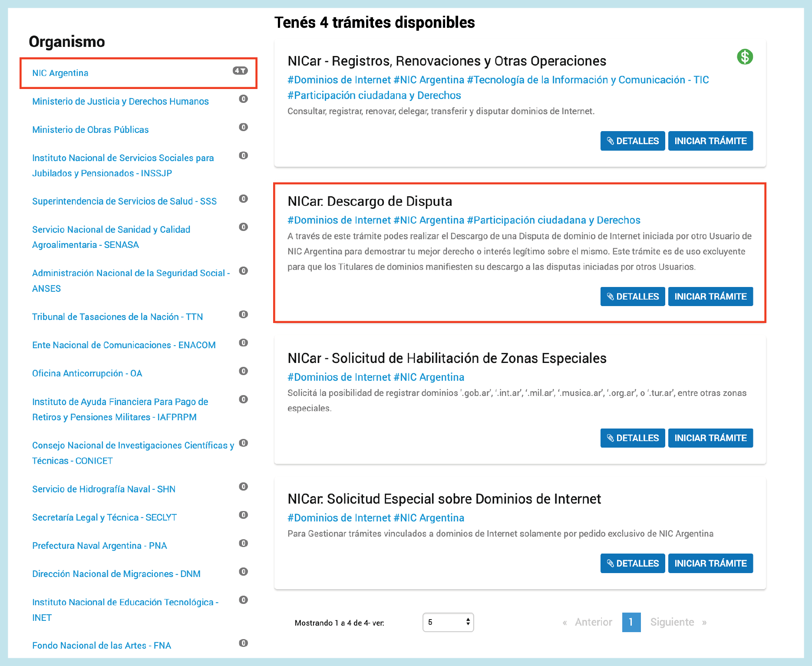Select Dirección Nacional de Migraciones - DNM

point(116,574)
